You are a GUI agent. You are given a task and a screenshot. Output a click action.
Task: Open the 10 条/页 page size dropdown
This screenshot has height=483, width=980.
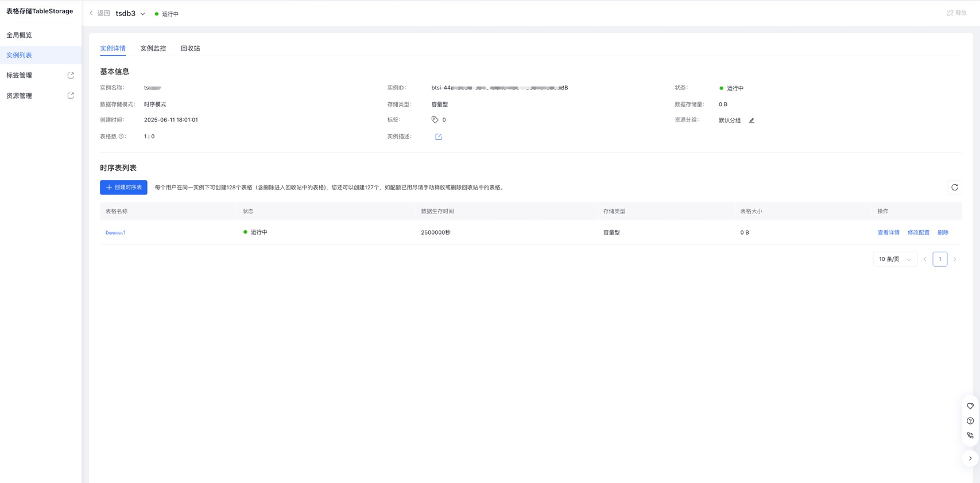[894, 259]
